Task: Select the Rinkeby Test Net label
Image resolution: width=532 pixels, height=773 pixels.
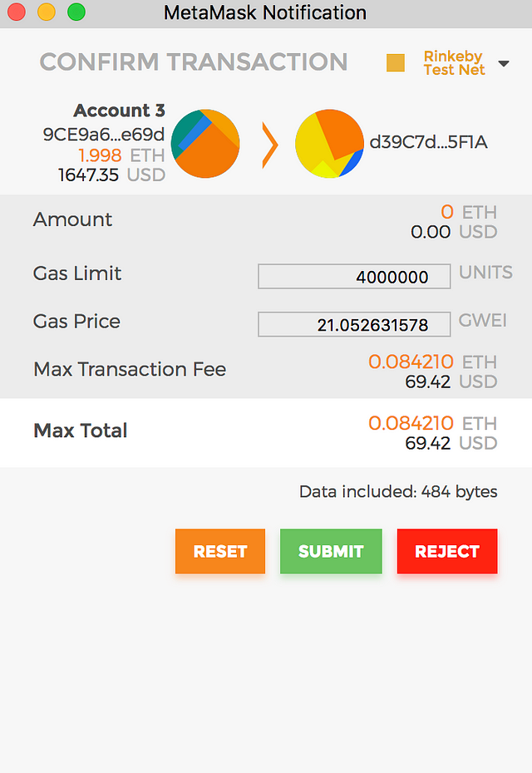Action: (x=454, y=63)
